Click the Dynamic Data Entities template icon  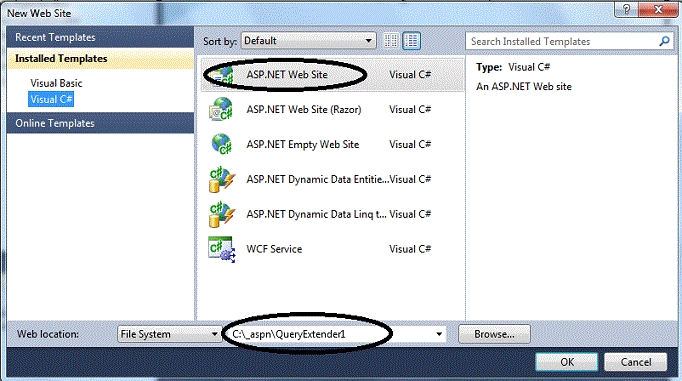(222, 179)
